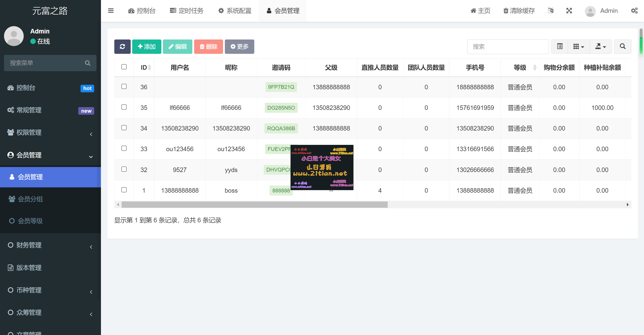Click the sidebar menu search magnifier icon
Screen dimensions: 644x335
point(88,63)
